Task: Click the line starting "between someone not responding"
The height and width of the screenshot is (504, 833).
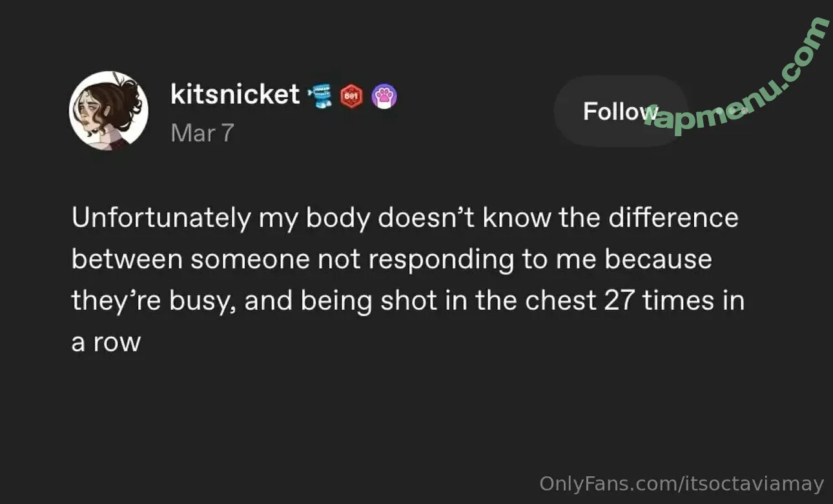Action: tap(391, 260)
